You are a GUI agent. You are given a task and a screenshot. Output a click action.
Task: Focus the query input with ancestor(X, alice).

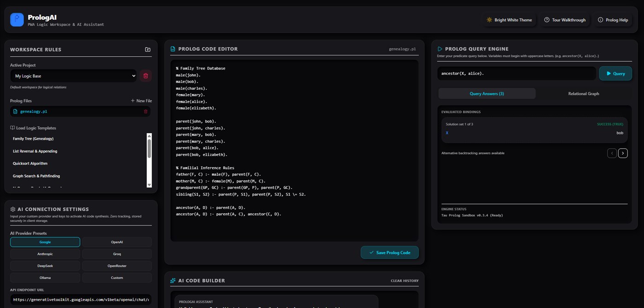(x=516, y=73)
